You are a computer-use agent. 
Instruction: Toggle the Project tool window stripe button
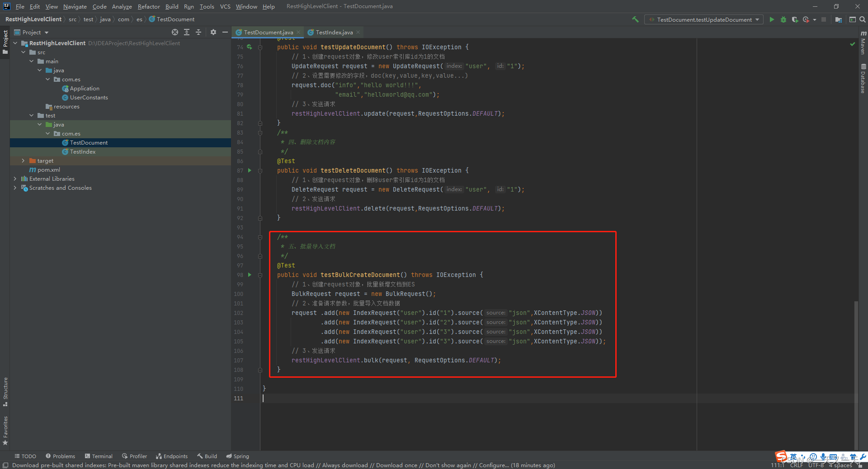click(x=5, y=42)
